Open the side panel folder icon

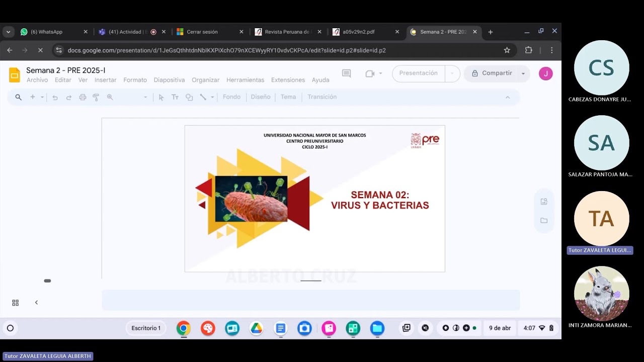coord(544,221)
